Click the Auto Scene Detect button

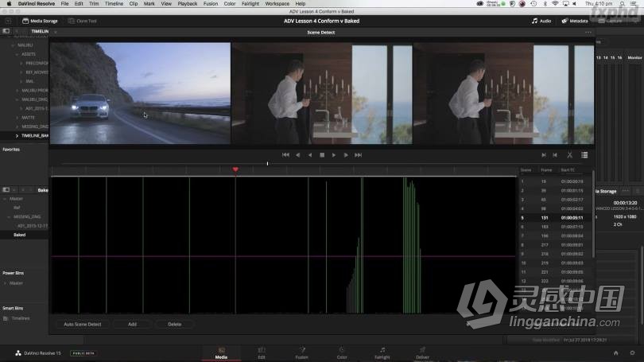point(83,324)
